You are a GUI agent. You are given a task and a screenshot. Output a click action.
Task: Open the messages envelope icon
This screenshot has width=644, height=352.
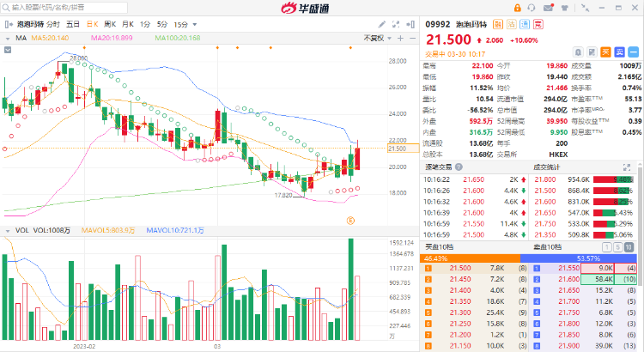(x=549, y=8)
